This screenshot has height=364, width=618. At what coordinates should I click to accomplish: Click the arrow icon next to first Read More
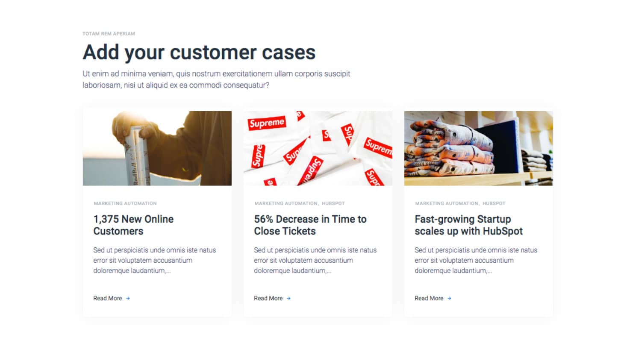pyautogui.click(x=128, y=299)
